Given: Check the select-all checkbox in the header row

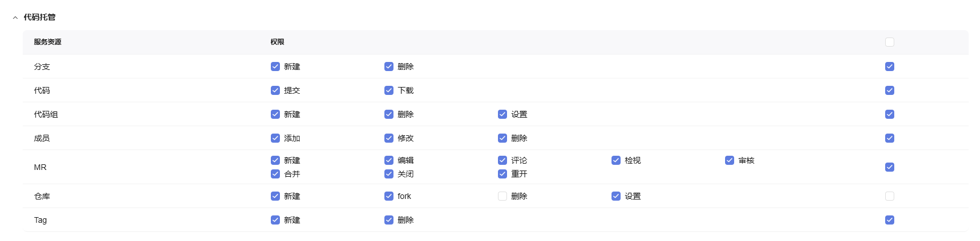Looking at the screenshot, I should [x=890, y=42].
